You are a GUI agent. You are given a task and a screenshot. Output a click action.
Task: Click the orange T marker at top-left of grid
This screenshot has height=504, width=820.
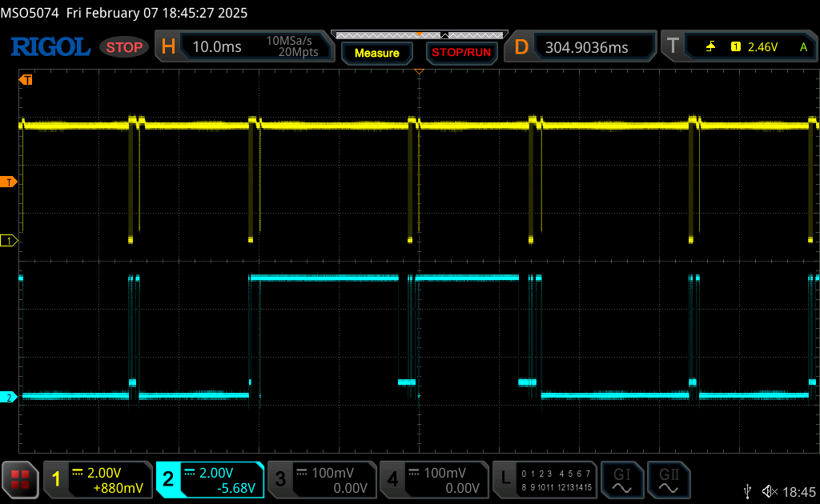click(x=26, y=80)
